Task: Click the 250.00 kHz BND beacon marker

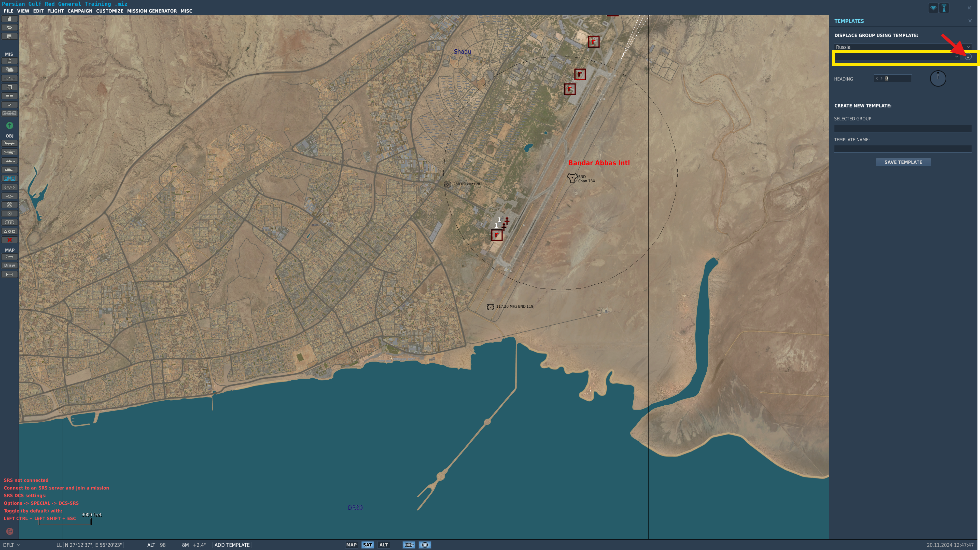Action: (447, 184)
